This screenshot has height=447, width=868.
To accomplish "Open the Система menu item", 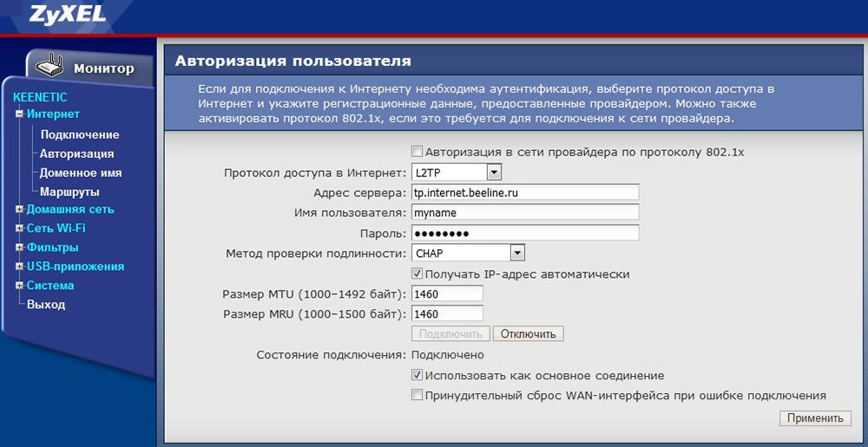I will click(50, 286).
